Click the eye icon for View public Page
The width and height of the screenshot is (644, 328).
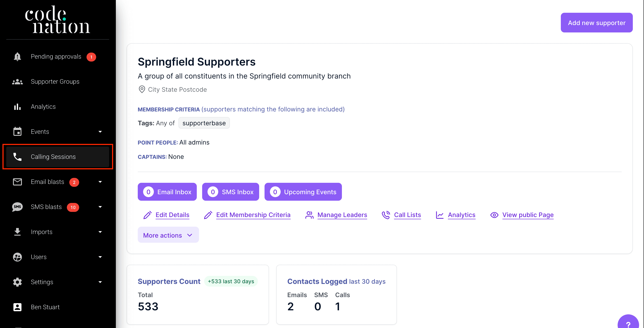(x=494, y=215)
